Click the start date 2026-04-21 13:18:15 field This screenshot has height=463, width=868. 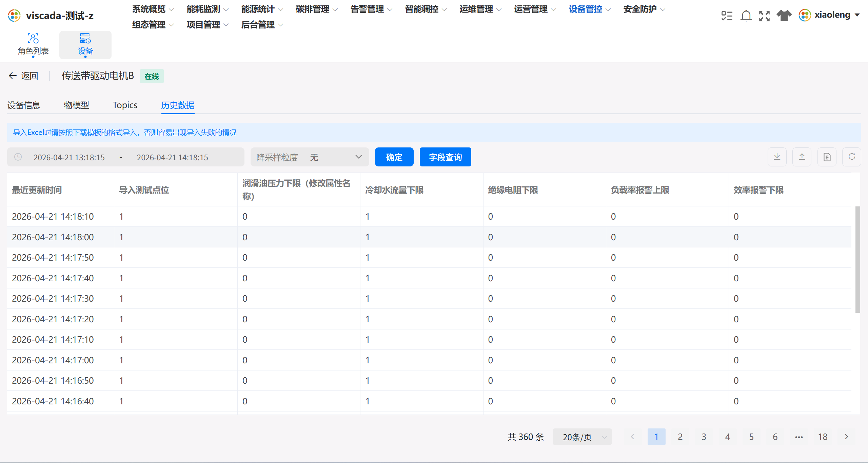click(x=69, y=157)
